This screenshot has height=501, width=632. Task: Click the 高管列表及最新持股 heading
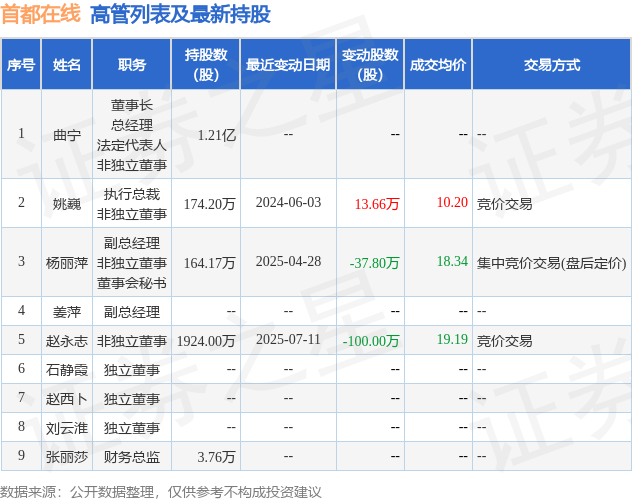[180, 15]
